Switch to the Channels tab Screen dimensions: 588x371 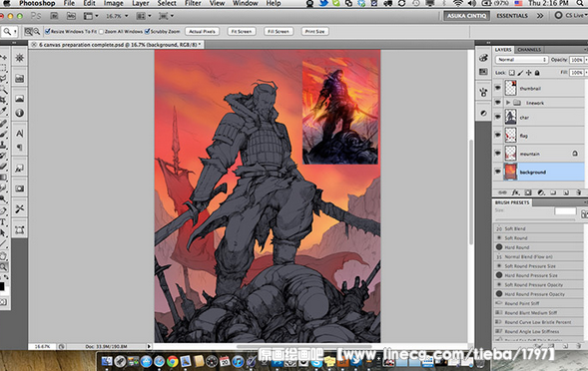[x=529, y=50]
